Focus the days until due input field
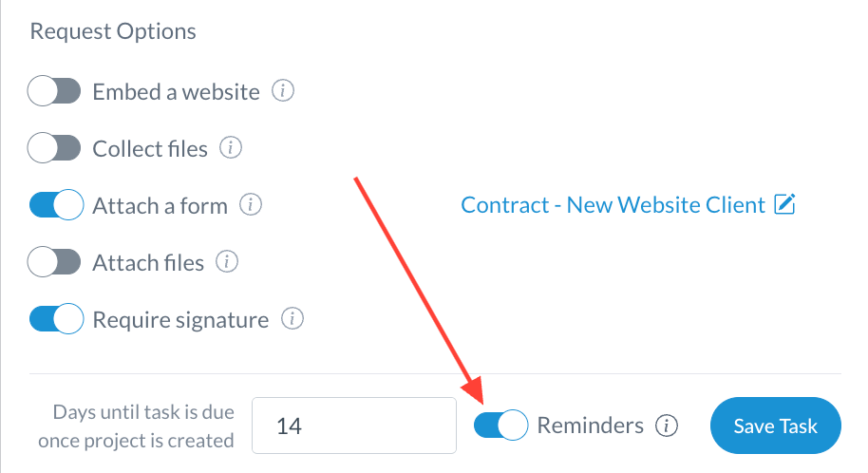The width and height of the screenshot is (868, 473). (354, 426)
